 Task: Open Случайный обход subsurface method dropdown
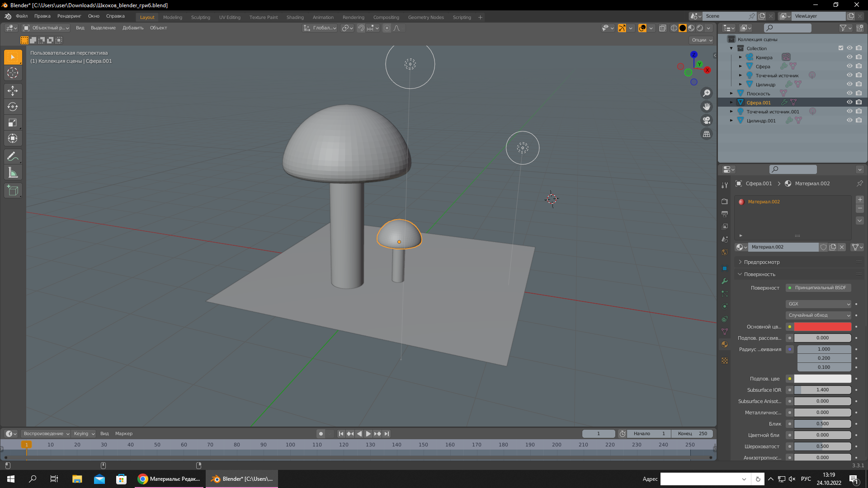tap(818, 315)
